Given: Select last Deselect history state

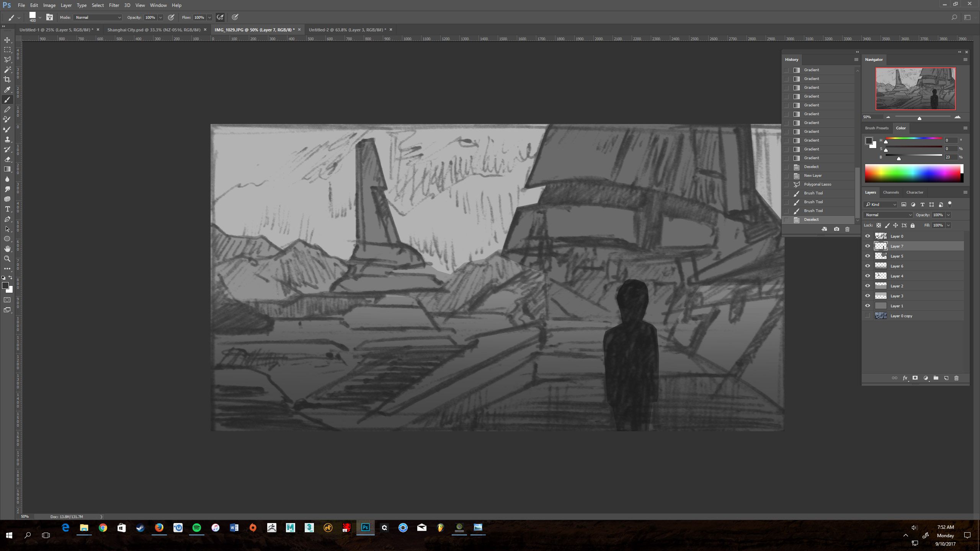Looking at the screenshot, I should point(817,220).
